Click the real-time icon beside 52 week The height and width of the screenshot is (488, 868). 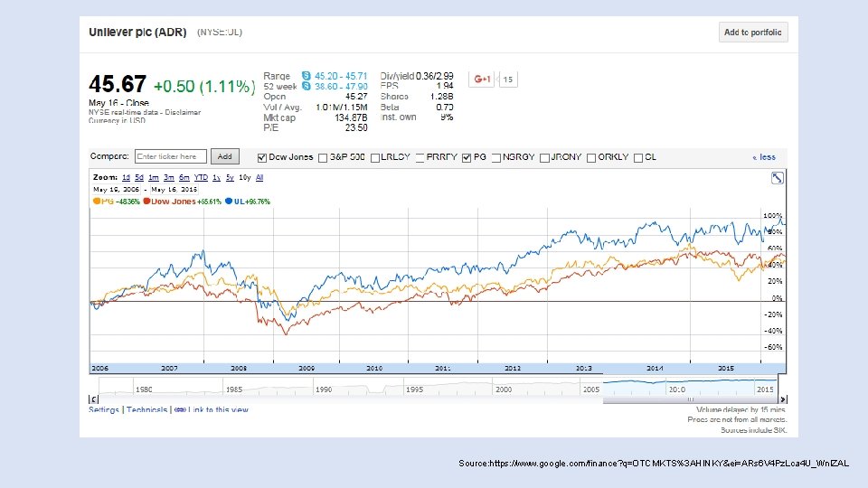307,86
